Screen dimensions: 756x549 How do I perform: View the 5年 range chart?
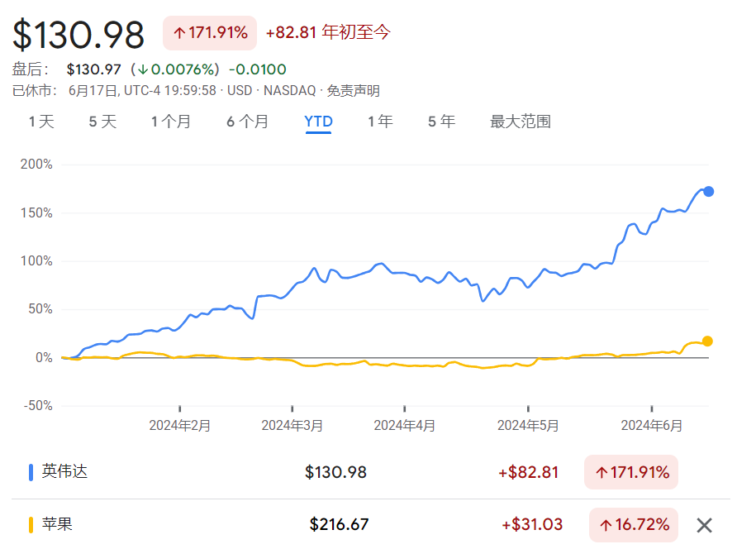(441, 122)
